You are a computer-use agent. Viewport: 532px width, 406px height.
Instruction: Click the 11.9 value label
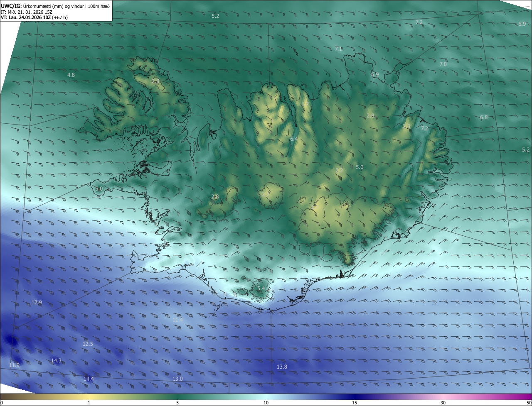pyautogui.click(x=14, y=365)
